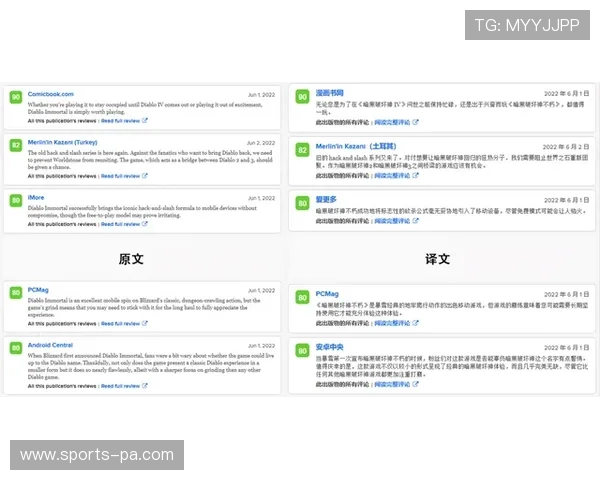Click 阅读完整评论 link under Merlin'in Kazani (土耳其)

click(x=392, y=176)
